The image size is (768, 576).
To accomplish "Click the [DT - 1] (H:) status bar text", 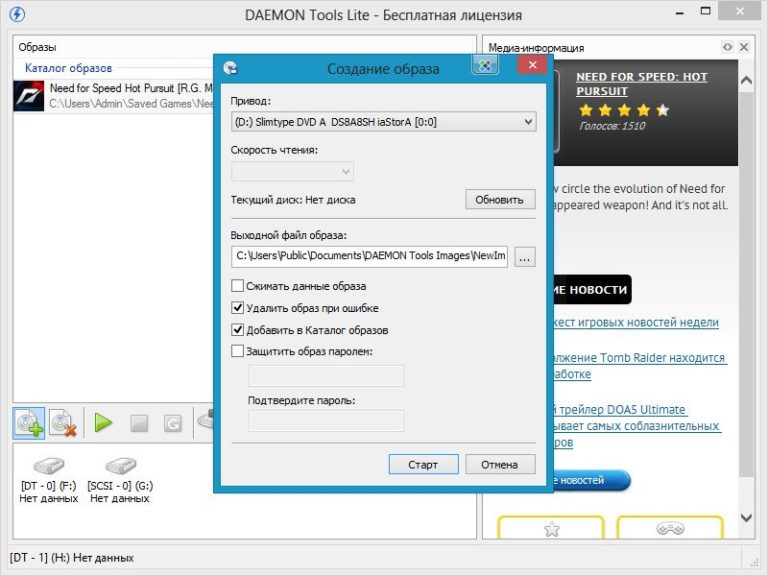I will [x=72, y=557].
